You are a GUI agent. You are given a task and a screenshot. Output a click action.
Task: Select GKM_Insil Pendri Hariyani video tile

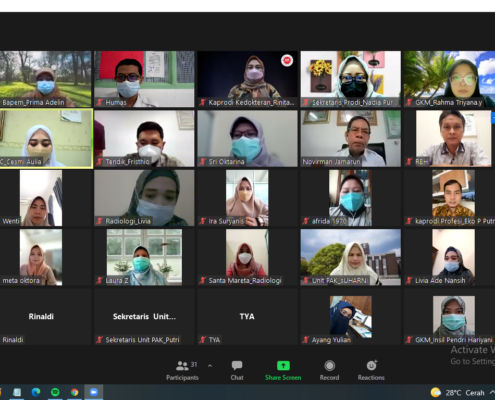coord(449,316)
